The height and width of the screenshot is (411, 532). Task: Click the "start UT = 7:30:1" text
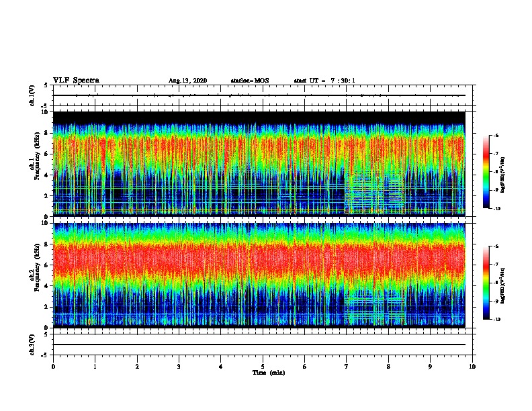click(x=324, y=81)
